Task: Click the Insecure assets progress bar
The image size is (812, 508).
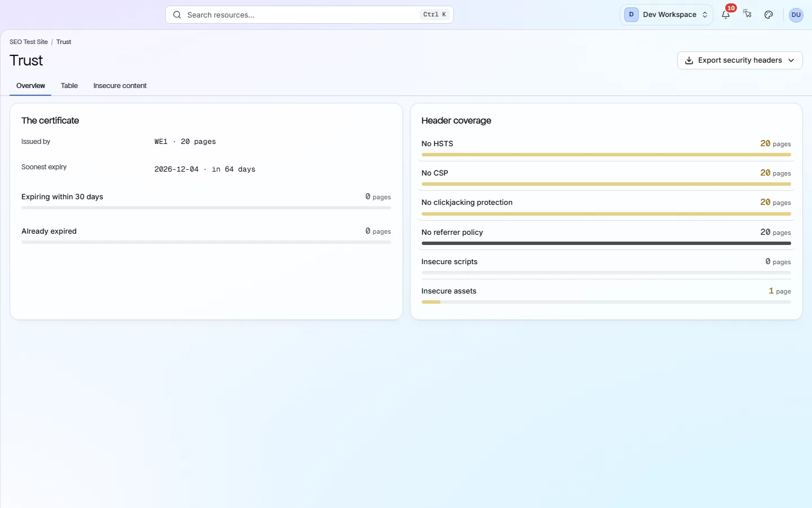Action: pyautogui.click(x=606, y=302)
